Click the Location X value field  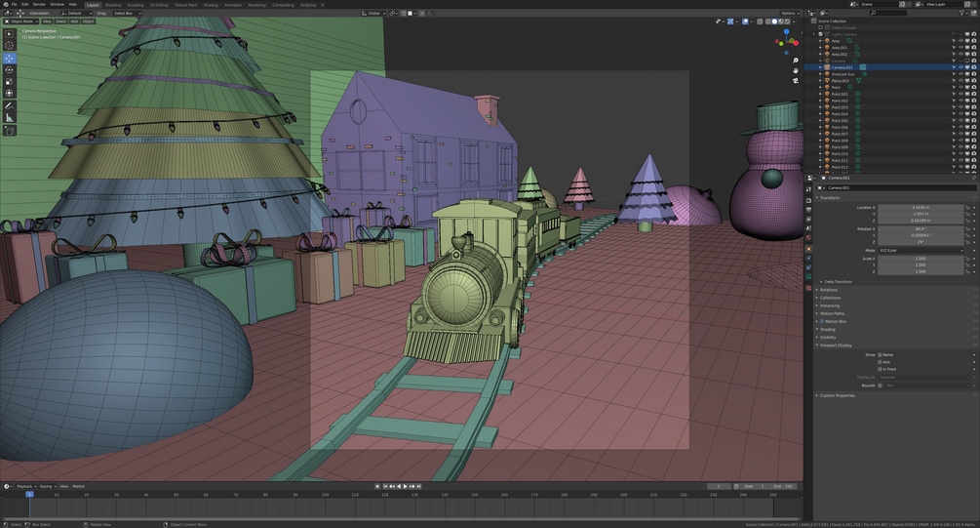pos(921,207)
